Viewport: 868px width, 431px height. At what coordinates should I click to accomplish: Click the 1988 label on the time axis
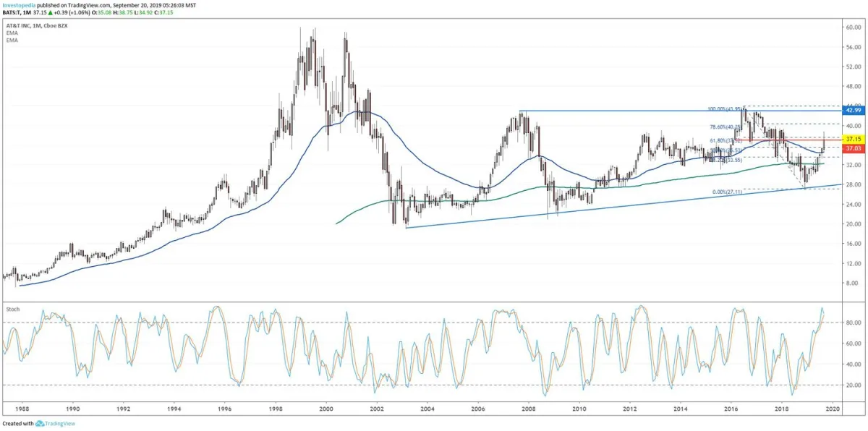tap(22, 409)
